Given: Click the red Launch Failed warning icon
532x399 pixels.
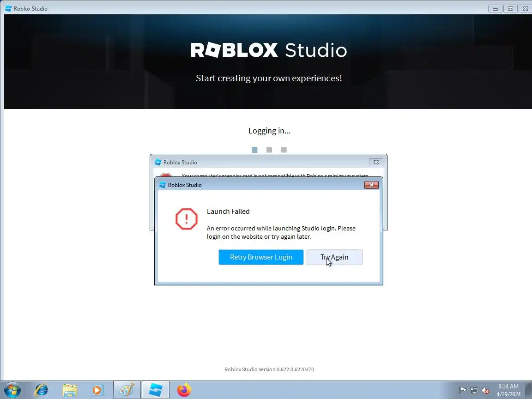Looking at the screenshot, I should pos(186,219).
